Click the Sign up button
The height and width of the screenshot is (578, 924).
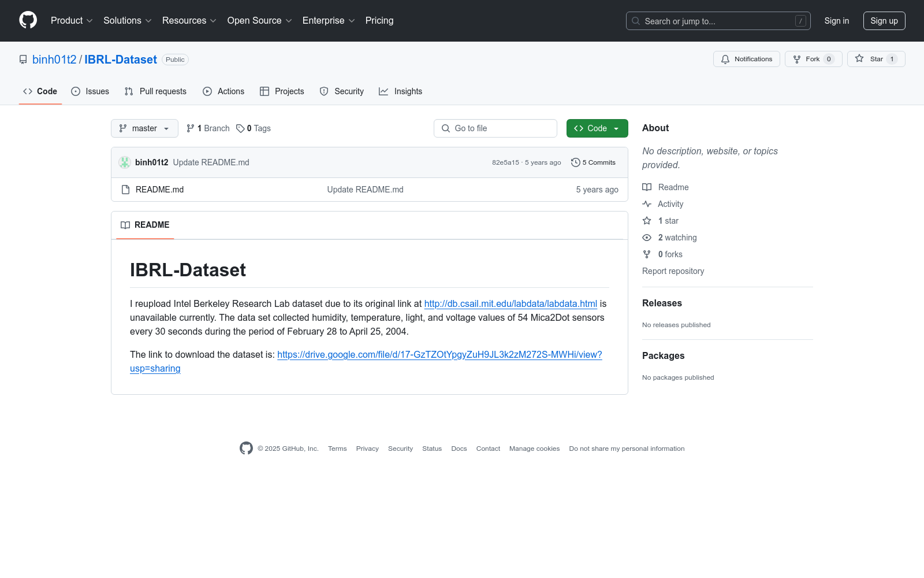click(x=884, y=21)
